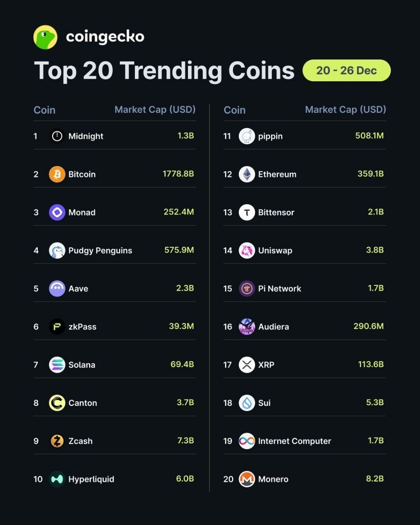Click the Monad purple icon
The height and width of the screenshot is (525, 420).
[x=57, y=212]
